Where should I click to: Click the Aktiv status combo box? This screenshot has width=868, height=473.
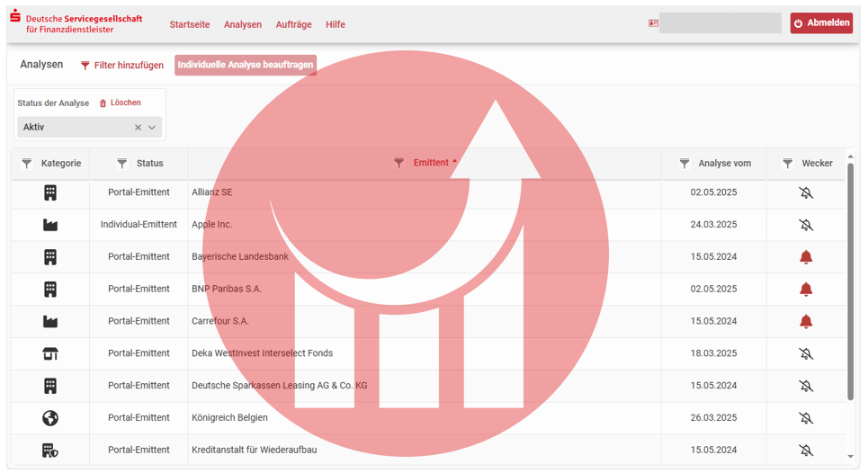pyautogui.click(x=90, y=127)
